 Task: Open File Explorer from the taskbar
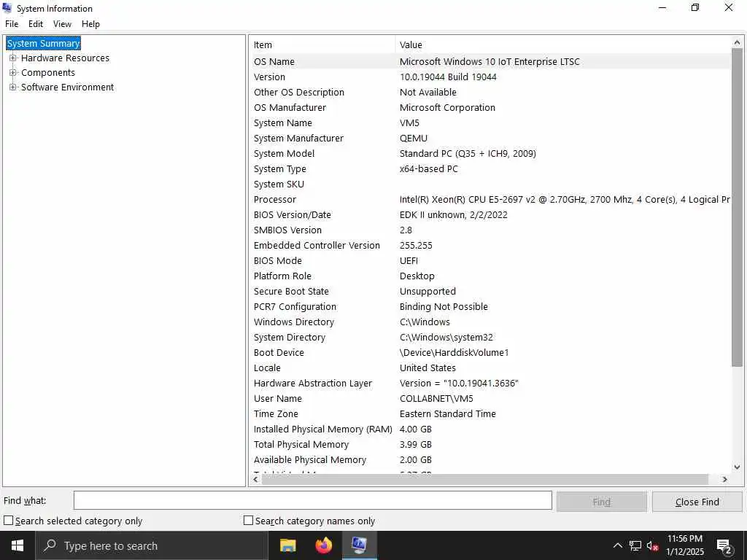(x=287, y=545)
